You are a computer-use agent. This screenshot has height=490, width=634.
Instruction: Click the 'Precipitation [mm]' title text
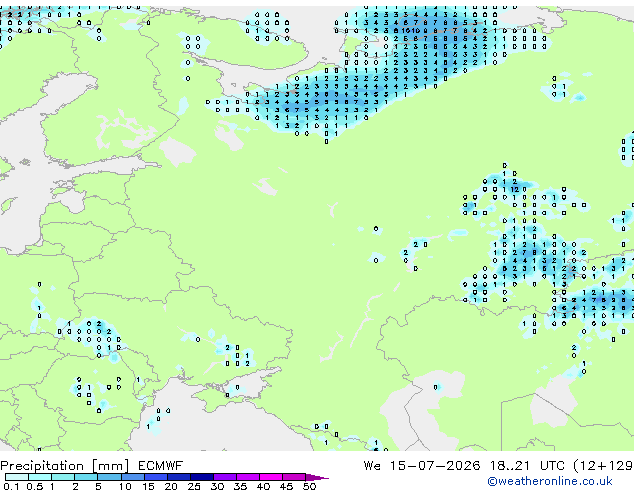pos(65,466)
